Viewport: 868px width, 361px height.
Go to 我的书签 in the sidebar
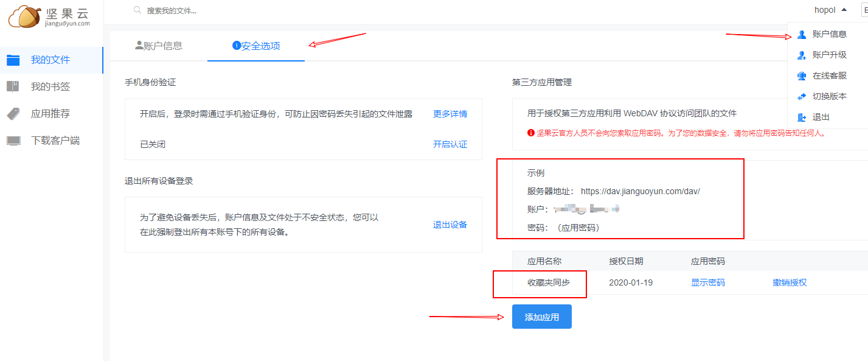pyautogui.click(x=52, y=86)
